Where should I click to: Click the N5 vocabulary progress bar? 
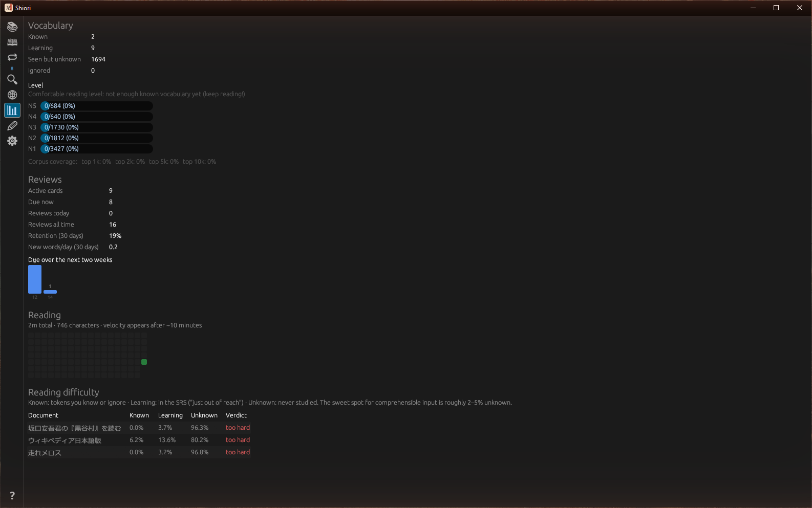[97, 106]
